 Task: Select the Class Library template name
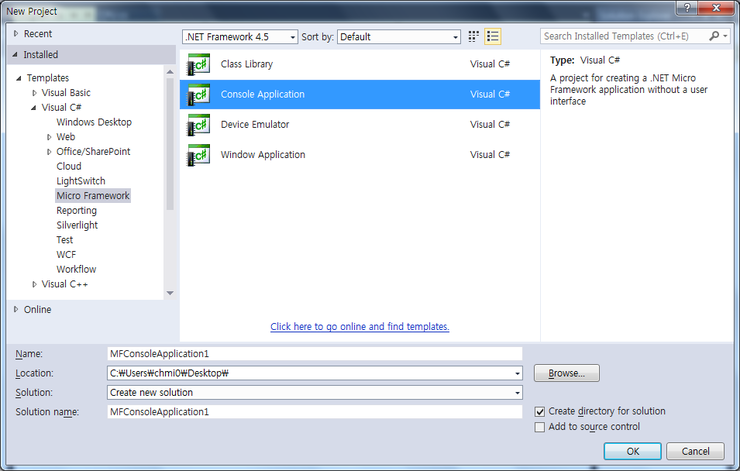click(x=247, y=64)
